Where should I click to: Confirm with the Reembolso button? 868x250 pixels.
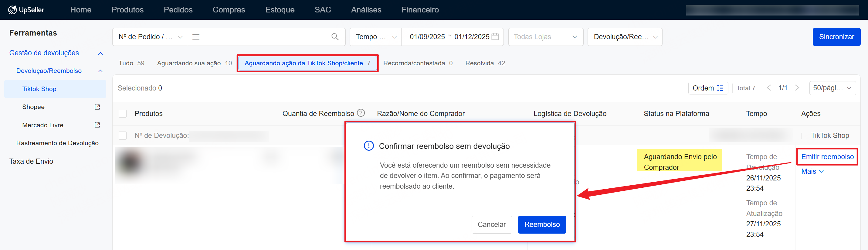coord(541,224)
